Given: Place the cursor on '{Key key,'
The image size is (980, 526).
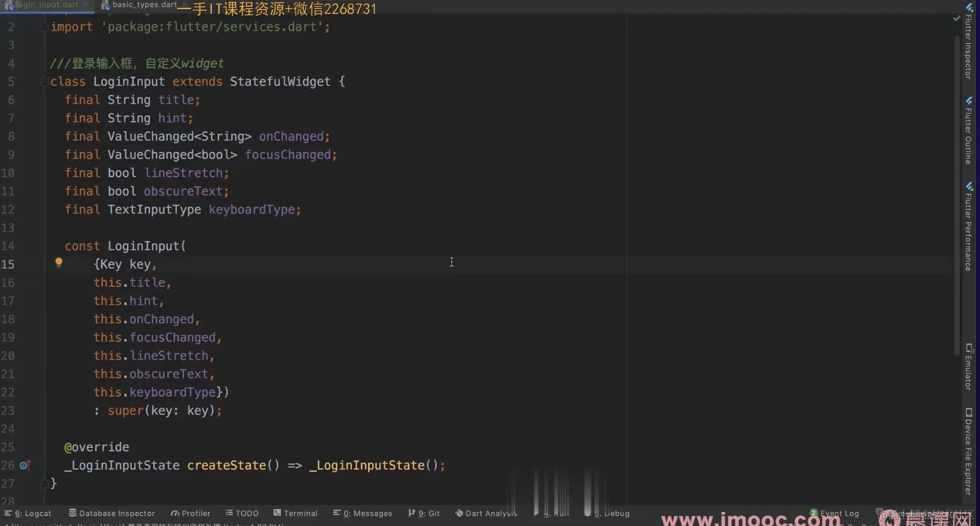Looking at the screenshot, I should [125, 265].
